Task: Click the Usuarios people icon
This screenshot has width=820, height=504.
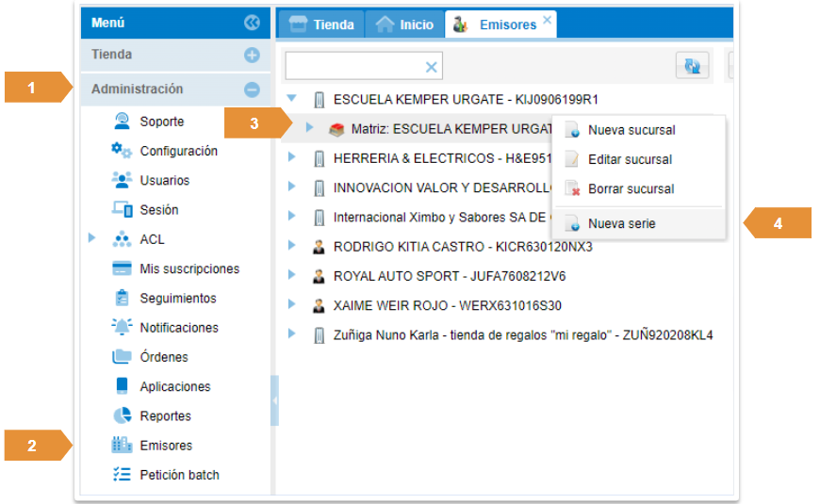Action: [x=122, y=180]
